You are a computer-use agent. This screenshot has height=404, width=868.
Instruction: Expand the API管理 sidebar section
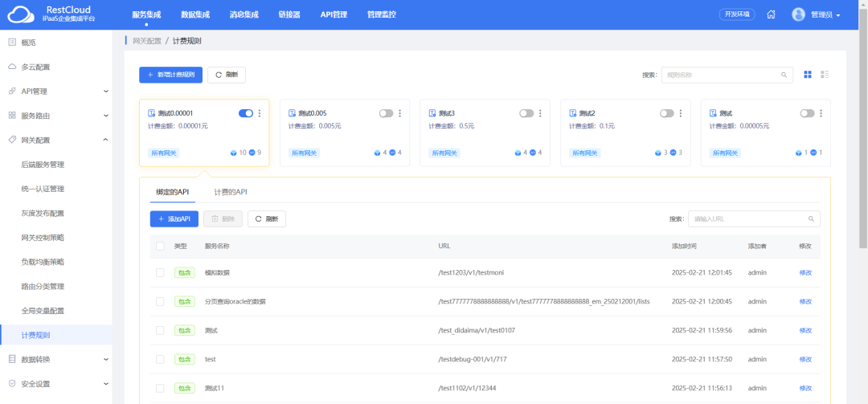tap(56, 91)
